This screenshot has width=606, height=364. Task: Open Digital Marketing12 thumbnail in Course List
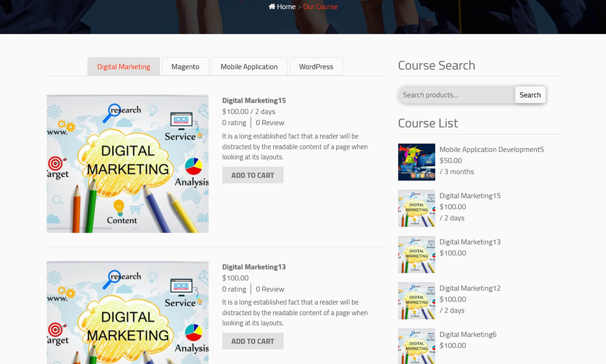coord(417,301)
